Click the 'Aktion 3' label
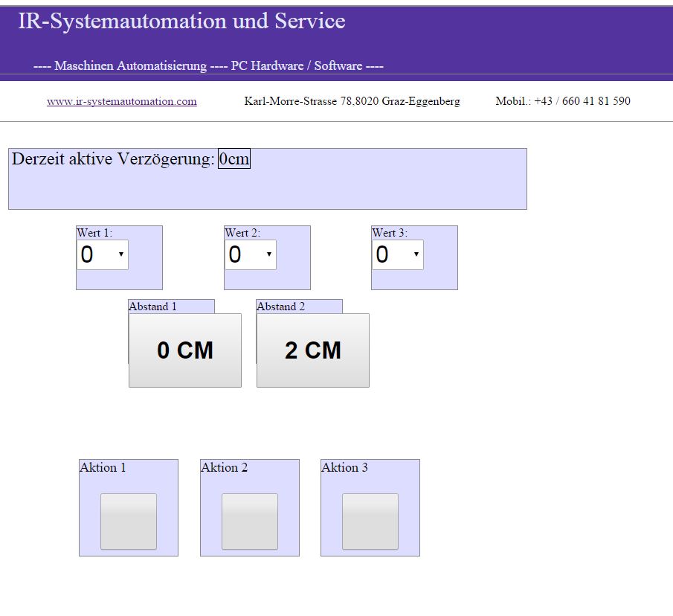The height and width of the screenshot is (616, 673). (x=344, y=467)
